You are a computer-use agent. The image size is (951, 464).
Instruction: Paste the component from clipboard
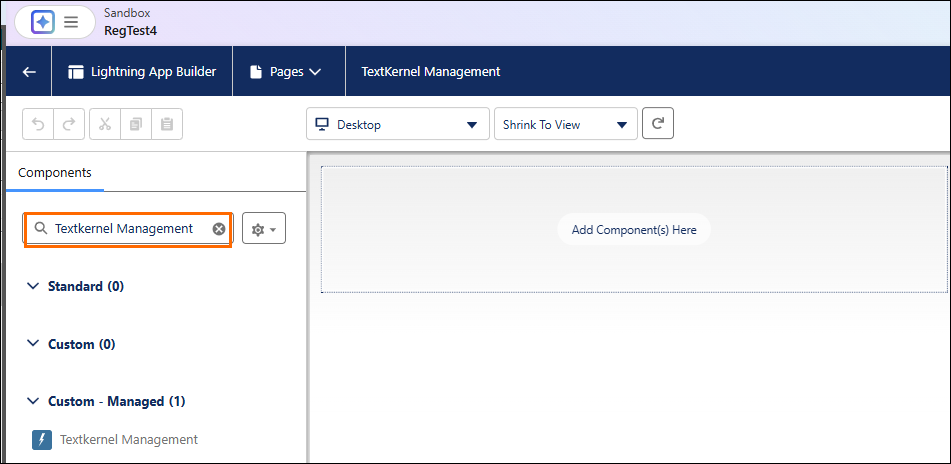point(167,124)
